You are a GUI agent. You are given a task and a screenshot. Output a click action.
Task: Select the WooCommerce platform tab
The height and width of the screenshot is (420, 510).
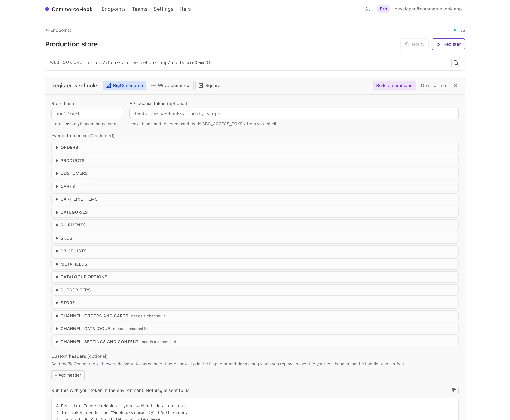171,85
